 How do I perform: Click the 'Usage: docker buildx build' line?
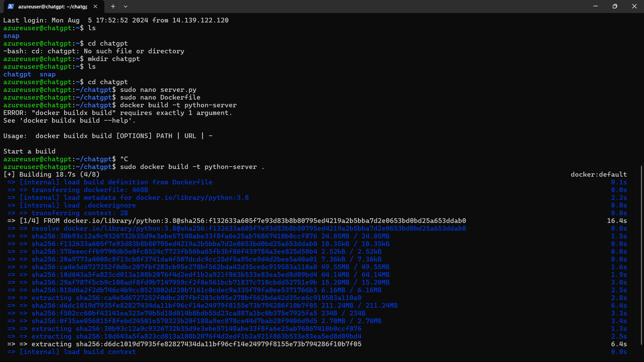tap(108, 136)
